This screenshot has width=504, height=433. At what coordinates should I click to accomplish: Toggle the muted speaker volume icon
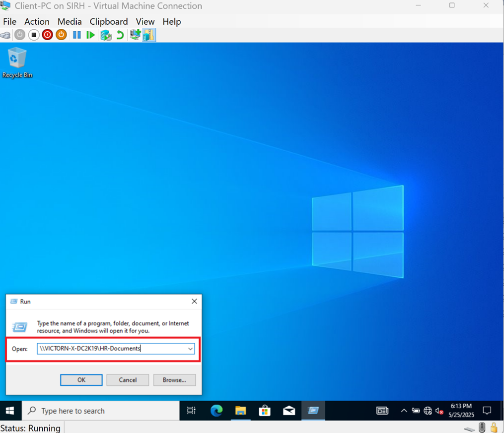click(439, 411)
